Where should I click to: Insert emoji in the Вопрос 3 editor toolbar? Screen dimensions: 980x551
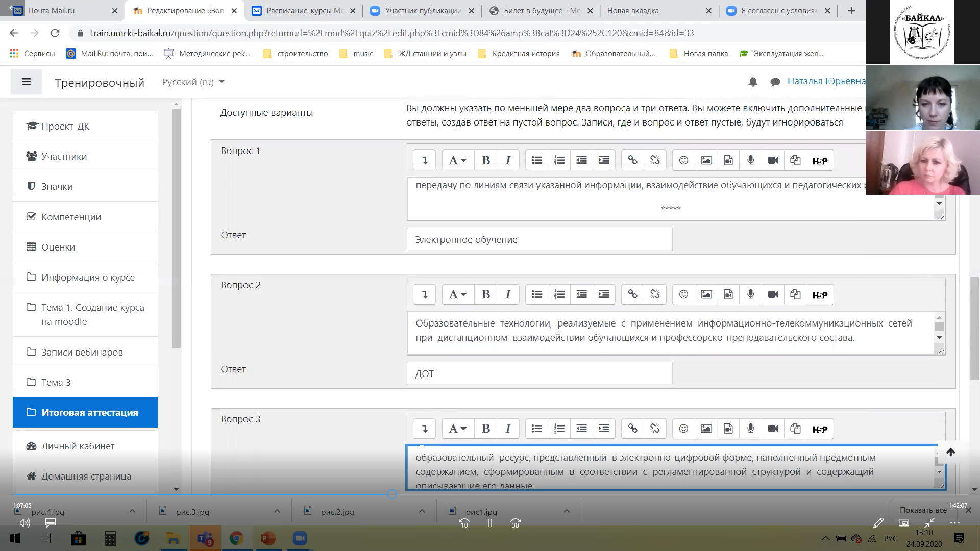[683, 429]
